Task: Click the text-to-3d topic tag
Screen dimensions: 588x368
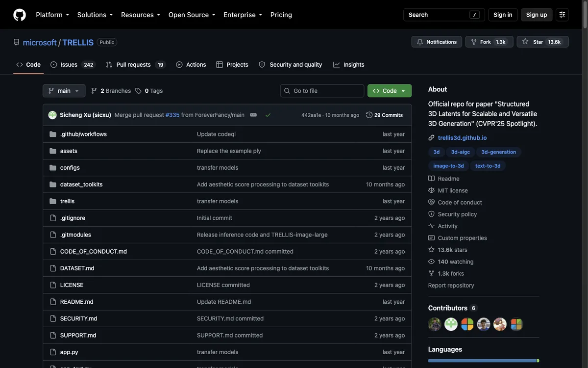Action: point(488,166)
